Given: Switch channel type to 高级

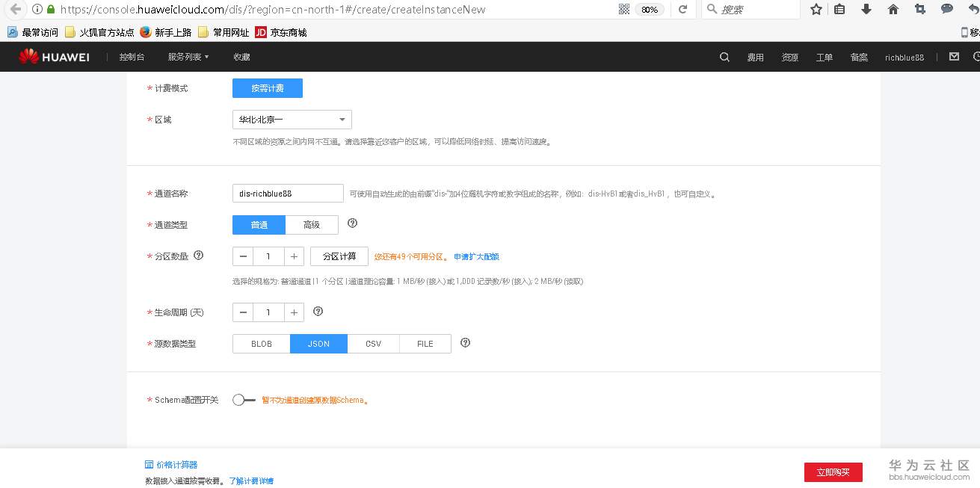Looking at the screenshot, I should (312, 224).
